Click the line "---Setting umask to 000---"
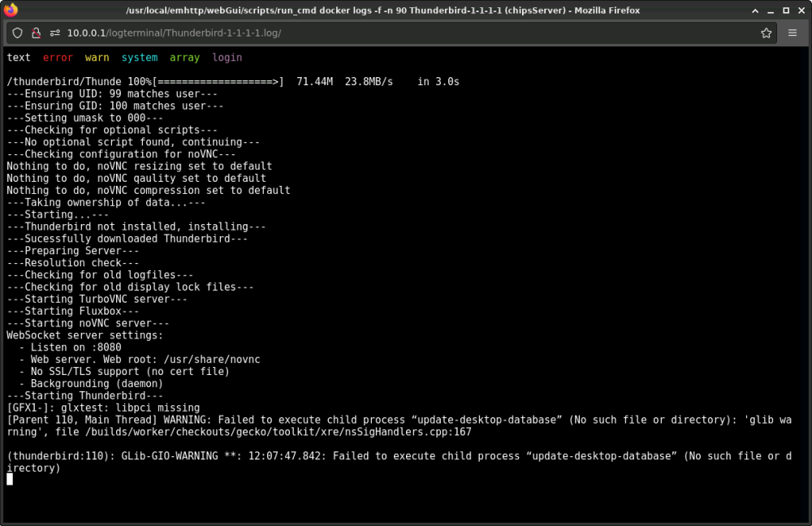 pyautogui.click(x=85, y=118)
